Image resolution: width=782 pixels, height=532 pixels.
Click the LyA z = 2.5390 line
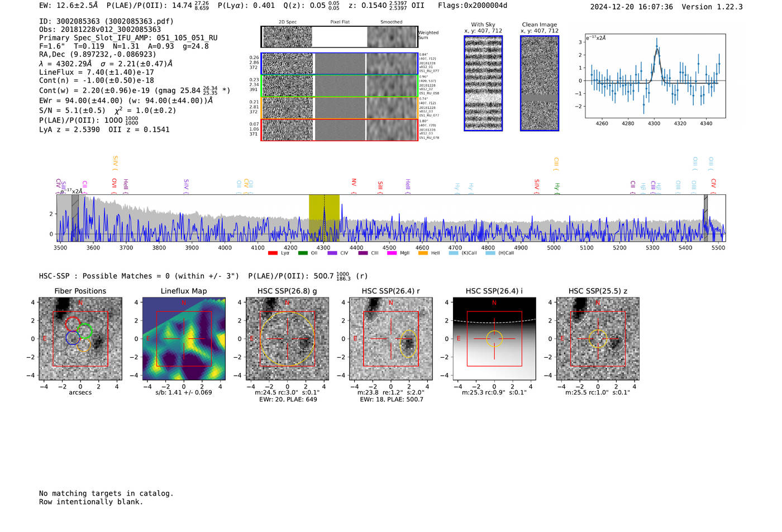[x=104, y=130]
